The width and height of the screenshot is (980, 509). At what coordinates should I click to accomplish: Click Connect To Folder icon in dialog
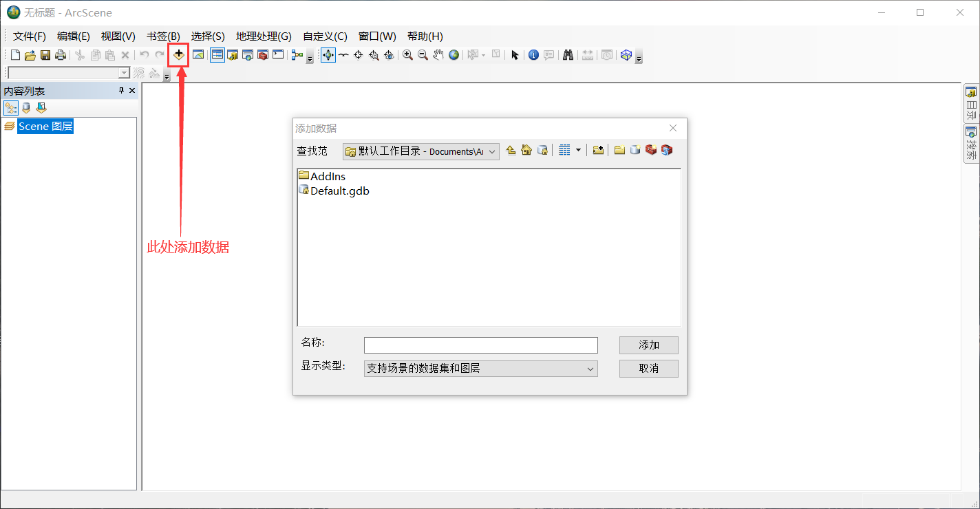tap(598, 150)
